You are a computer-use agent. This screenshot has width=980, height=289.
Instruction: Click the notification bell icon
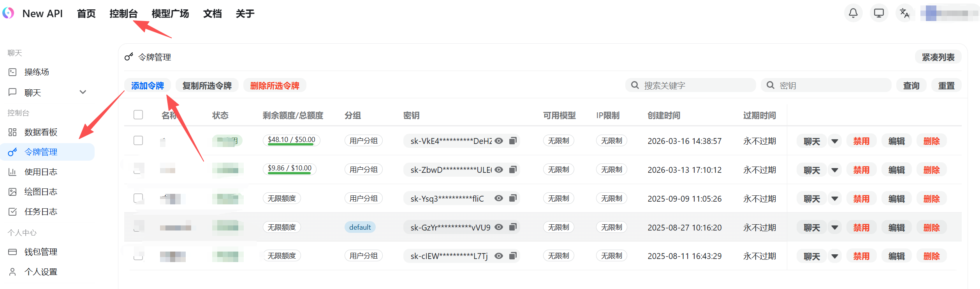click(x=853, y=13)
